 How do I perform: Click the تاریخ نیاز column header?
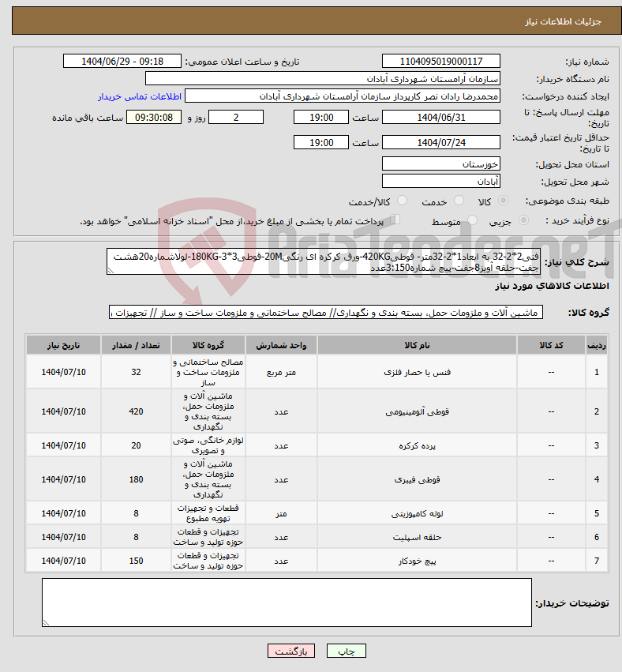click(x=63, y=345)
